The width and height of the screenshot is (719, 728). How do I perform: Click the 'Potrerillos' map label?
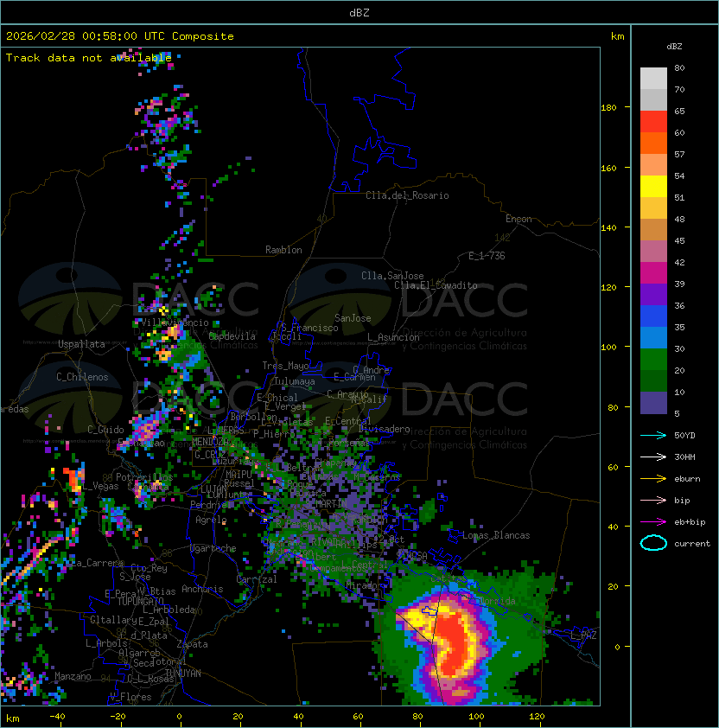(x=144, y=477)
